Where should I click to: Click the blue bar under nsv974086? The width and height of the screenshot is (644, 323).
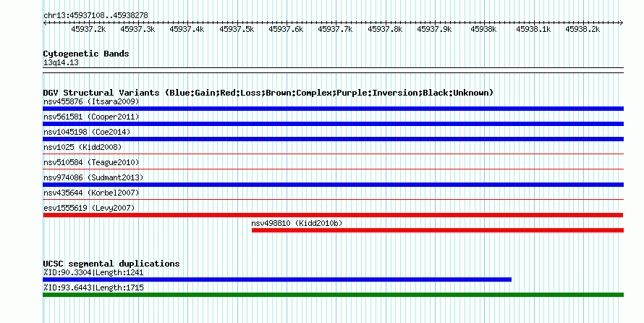(x=333, y=185)
